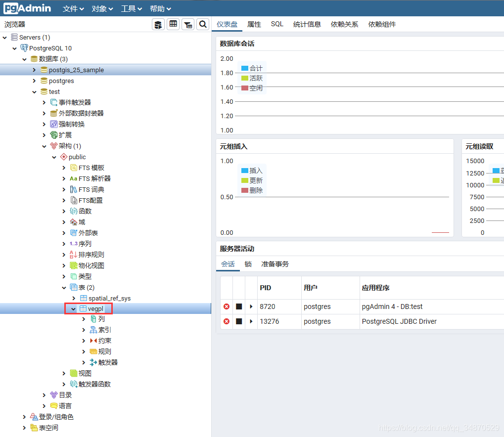
Task: Click the Query Tool toolbar icon
Action: click(x=158, y=24)
